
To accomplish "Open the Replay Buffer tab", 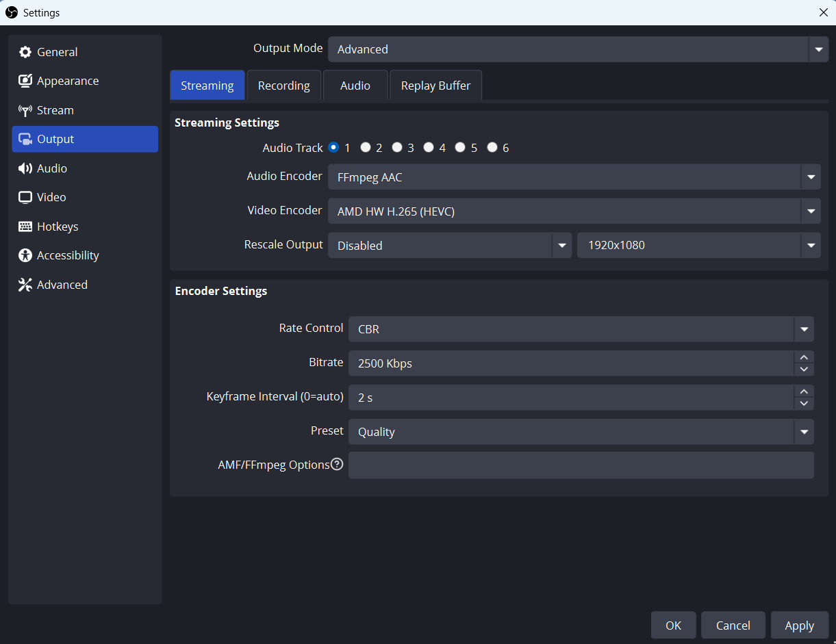I will 435,86.
